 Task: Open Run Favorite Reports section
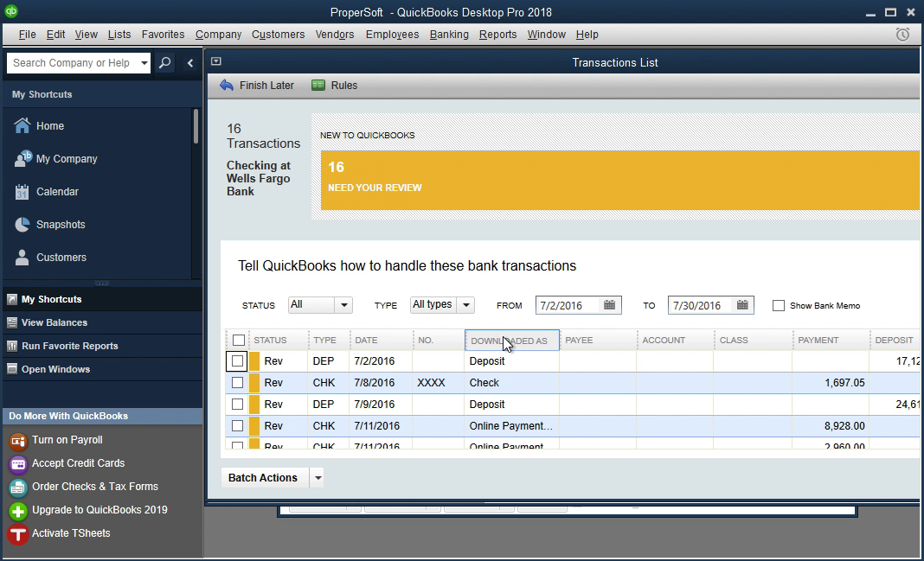click(103, 346)
